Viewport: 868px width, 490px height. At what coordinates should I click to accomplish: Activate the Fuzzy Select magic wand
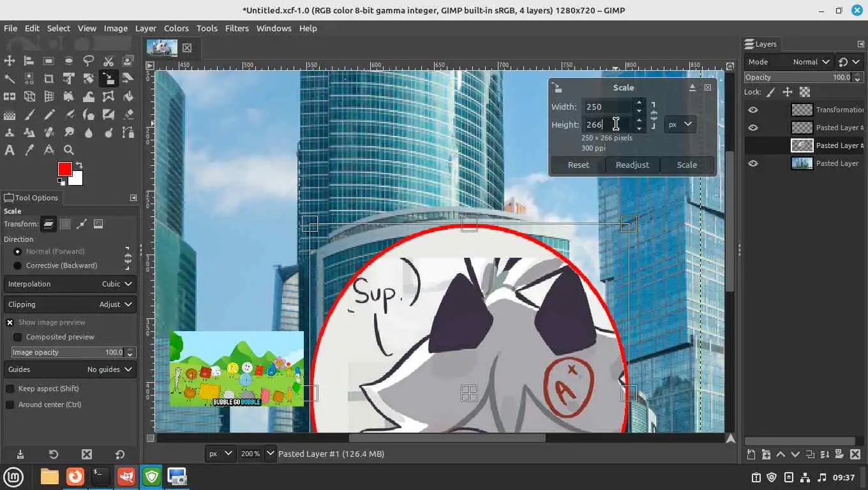10,78
